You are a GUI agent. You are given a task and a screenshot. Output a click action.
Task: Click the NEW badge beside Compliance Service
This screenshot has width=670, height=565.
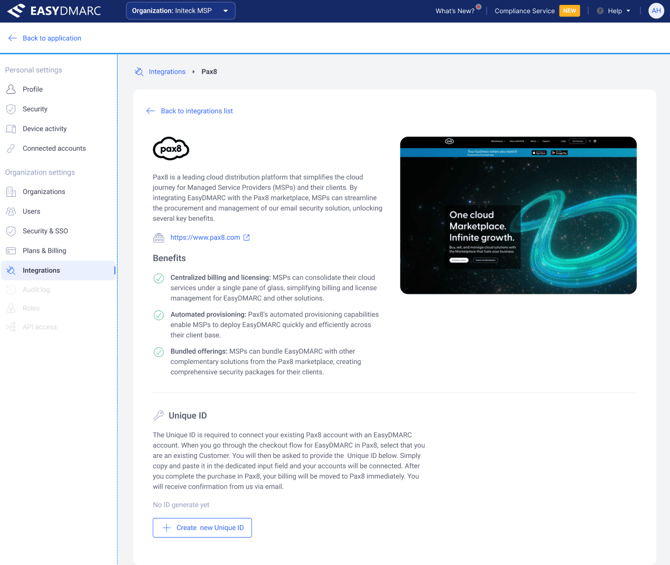[569, 11]
